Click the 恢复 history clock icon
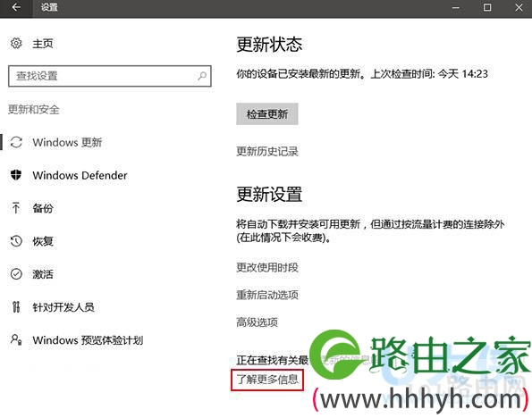Image resolution: width=532 pixels, height=418 pixels. point(16,241)
